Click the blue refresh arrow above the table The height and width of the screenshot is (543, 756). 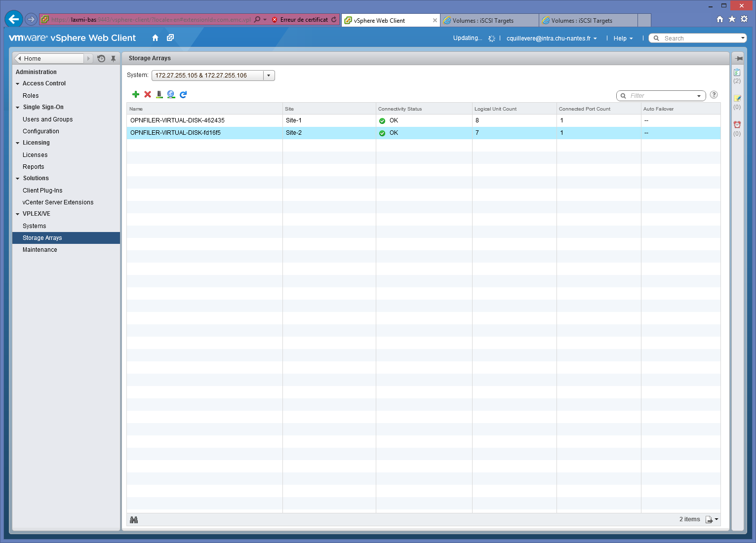(x=183, y=94)
